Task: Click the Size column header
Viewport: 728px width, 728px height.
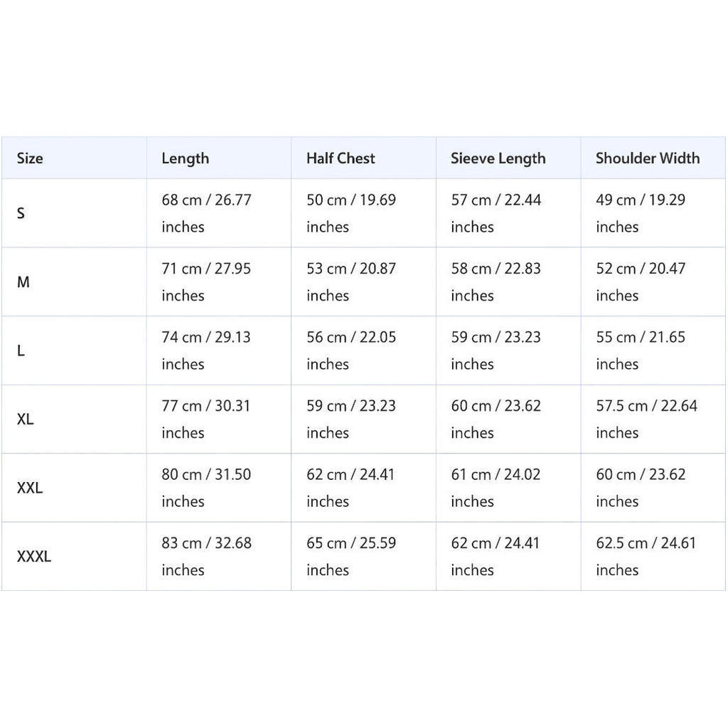Action: click(30, 159)
